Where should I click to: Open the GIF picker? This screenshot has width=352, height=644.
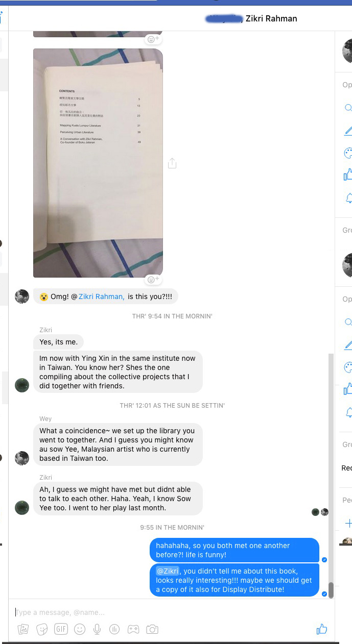(61, 629)
